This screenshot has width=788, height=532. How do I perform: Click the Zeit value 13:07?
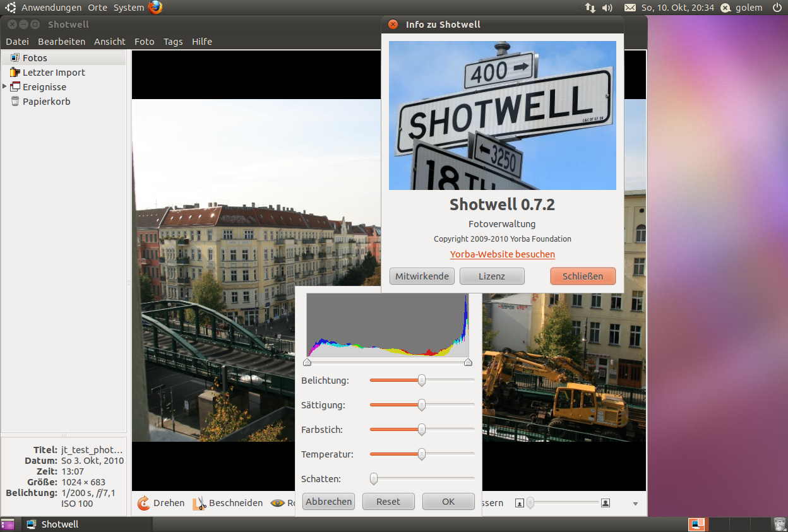coord(73,471)
